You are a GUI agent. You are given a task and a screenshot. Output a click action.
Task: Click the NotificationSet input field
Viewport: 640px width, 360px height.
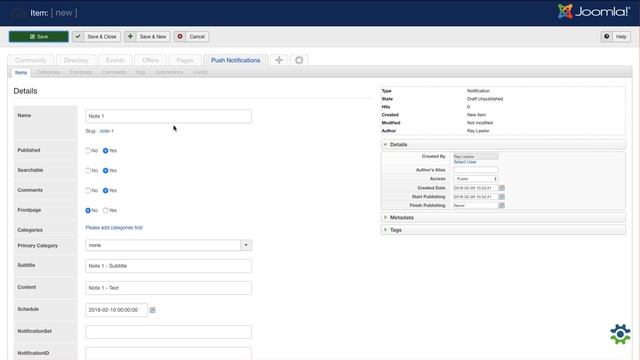[x=169, y=332]
